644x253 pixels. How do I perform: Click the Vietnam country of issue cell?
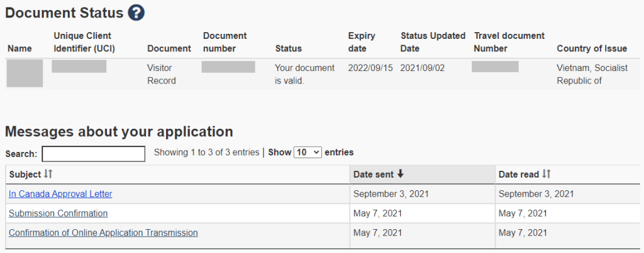[592, 74]
